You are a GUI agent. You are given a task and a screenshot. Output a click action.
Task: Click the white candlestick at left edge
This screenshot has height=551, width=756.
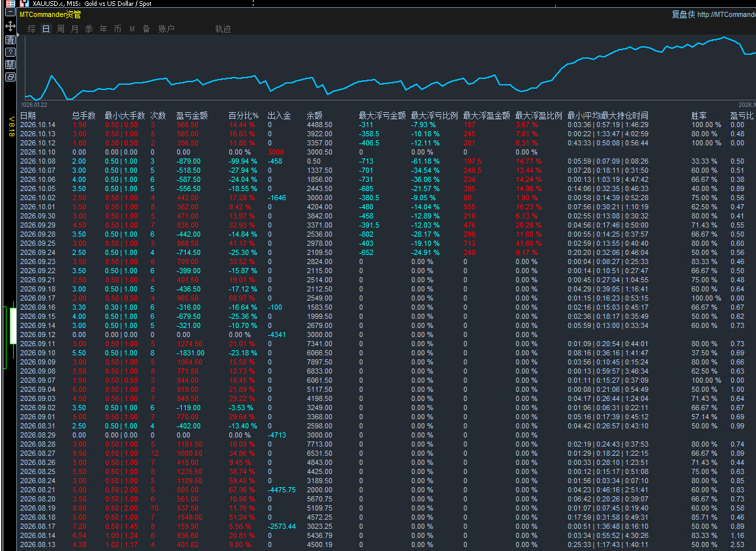pyautogui.click(x=13, y=326)
